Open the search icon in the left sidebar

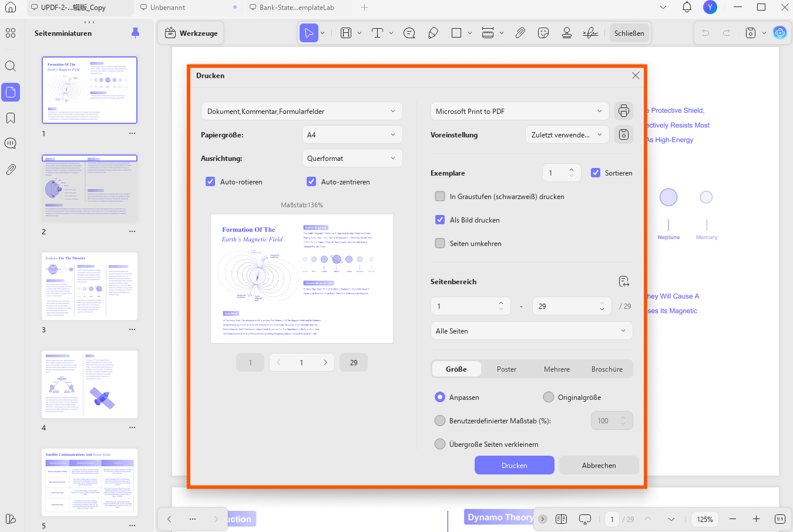coord(11,66)
